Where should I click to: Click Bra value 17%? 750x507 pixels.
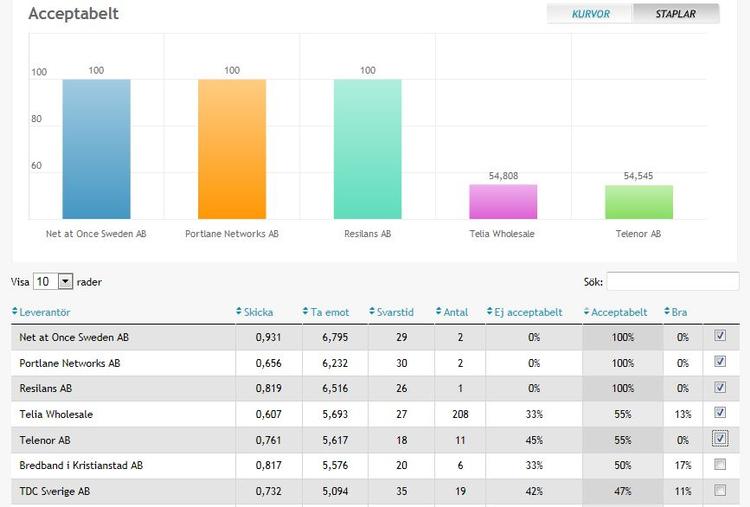683,465
